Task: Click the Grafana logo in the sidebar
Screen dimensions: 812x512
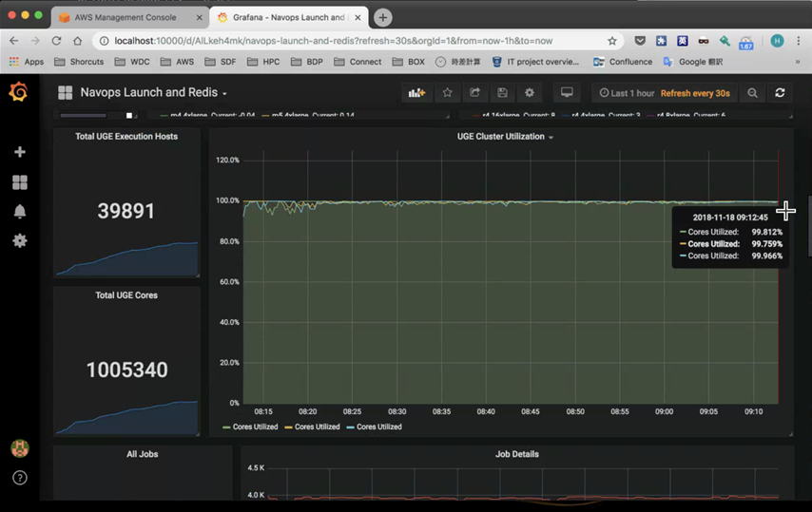Action: (x=18, y=92)
